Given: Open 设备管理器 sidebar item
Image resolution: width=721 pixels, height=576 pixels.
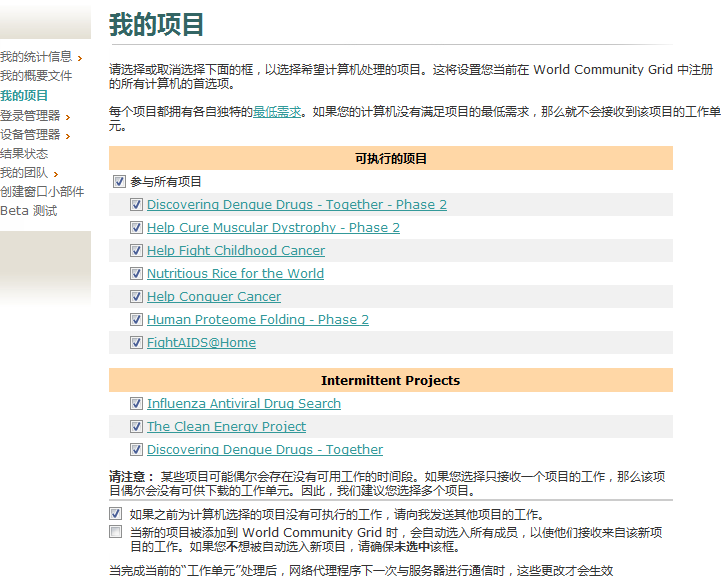Looking at the screenshot, I should click(x=30, y=135).
